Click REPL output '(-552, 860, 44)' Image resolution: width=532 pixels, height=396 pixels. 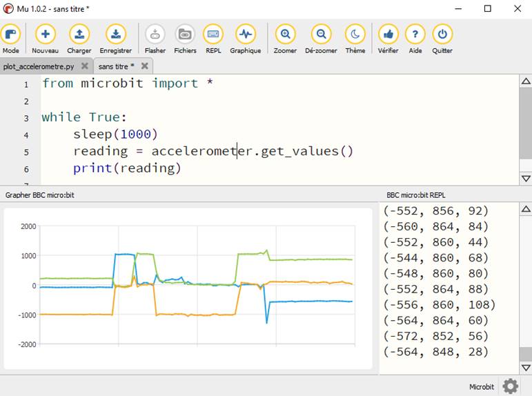click(435, 242)
